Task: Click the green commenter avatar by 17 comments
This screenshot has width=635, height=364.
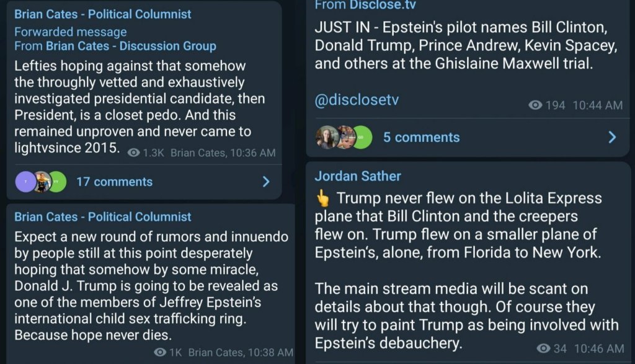Action: click(x=56, y=182)
